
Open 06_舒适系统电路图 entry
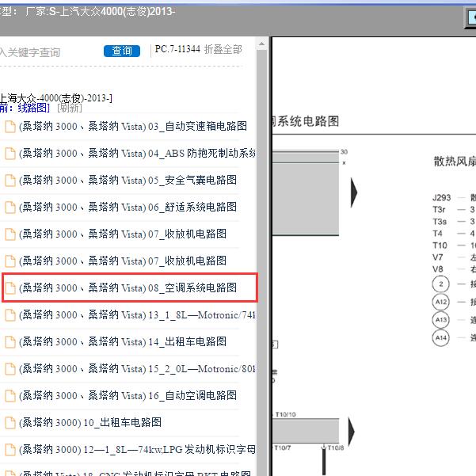pyautogui.click(x=128, y=207)
